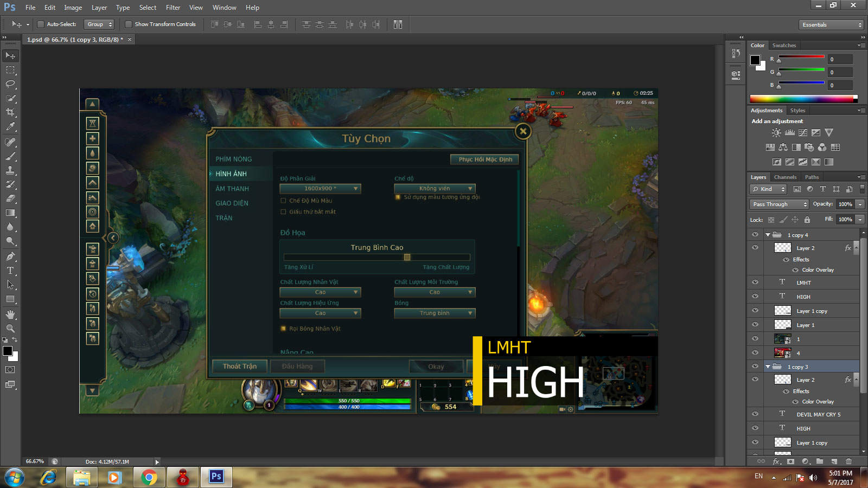868x488 pixels.
Task: Open the Essentials workspace dropdown
Action: point(831,25)
